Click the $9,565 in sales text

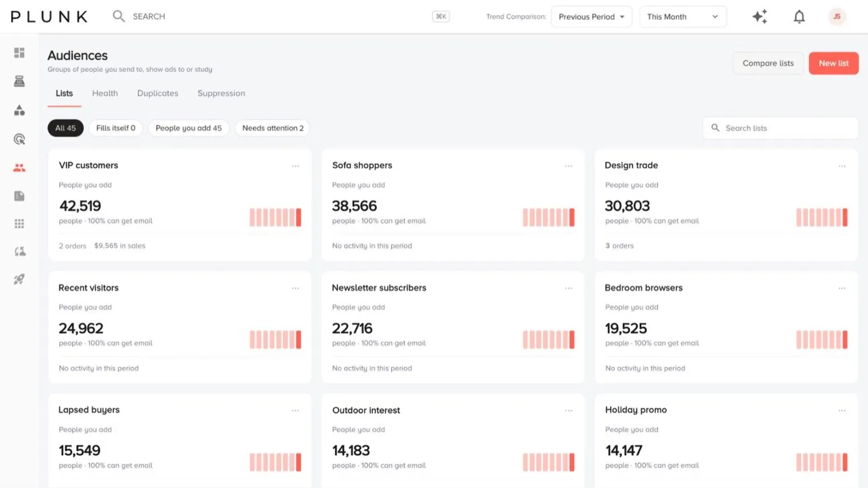120,246
